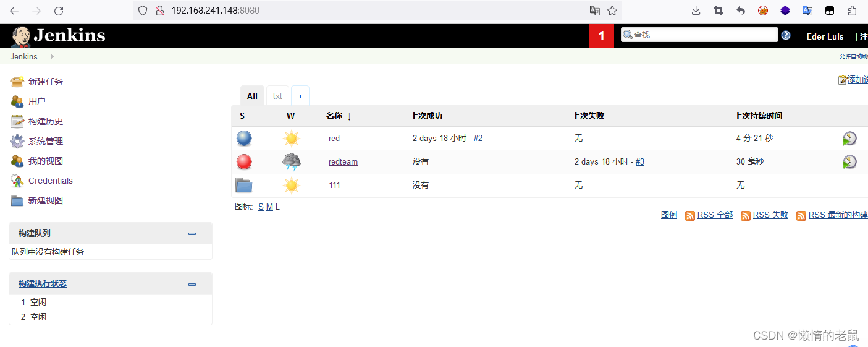Click the Credentials keys icon
The width and height of the screenshot is (868, 347).
coord(17,181)
